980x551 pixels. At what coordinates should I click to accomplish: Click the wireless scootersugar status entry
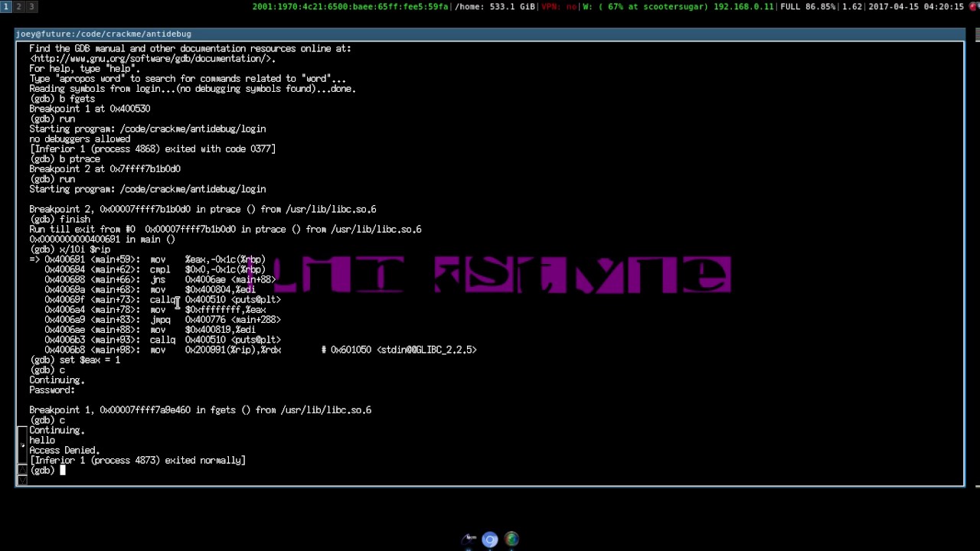tap(677, 6)
